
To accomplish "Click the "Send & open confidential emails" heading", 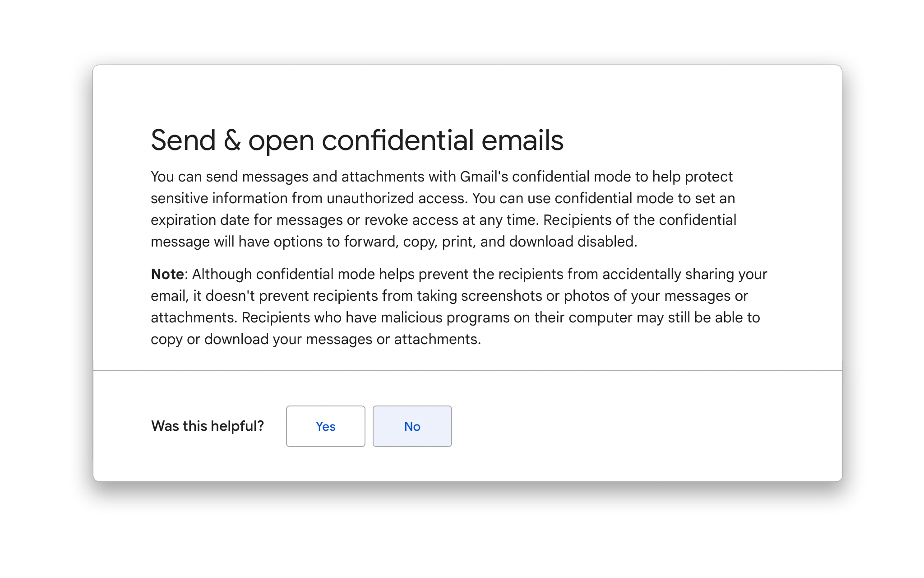I will (x=356, y=140).
